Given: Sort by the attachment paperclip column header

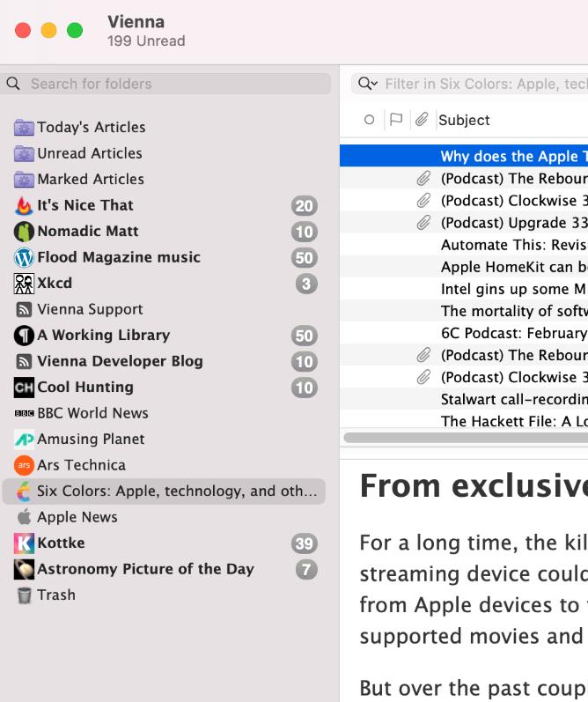Looking at the screenshot, I should [422, 120].
